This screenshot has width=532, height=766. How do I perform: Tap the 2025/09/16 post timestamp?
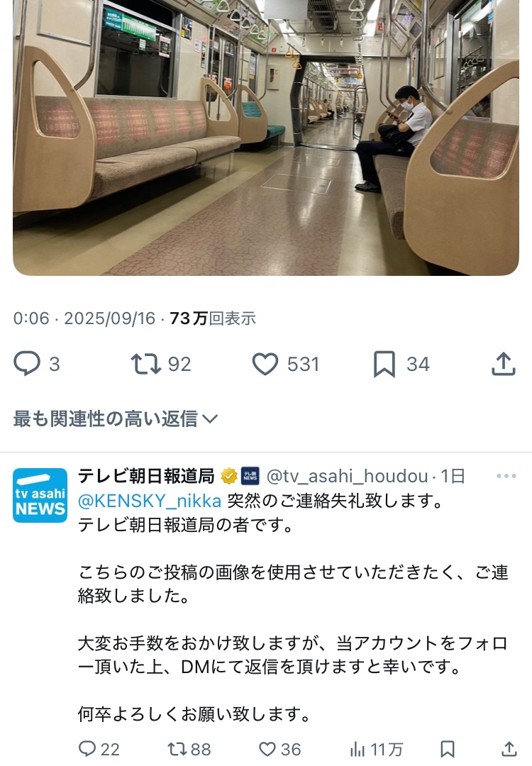point(109,318)
